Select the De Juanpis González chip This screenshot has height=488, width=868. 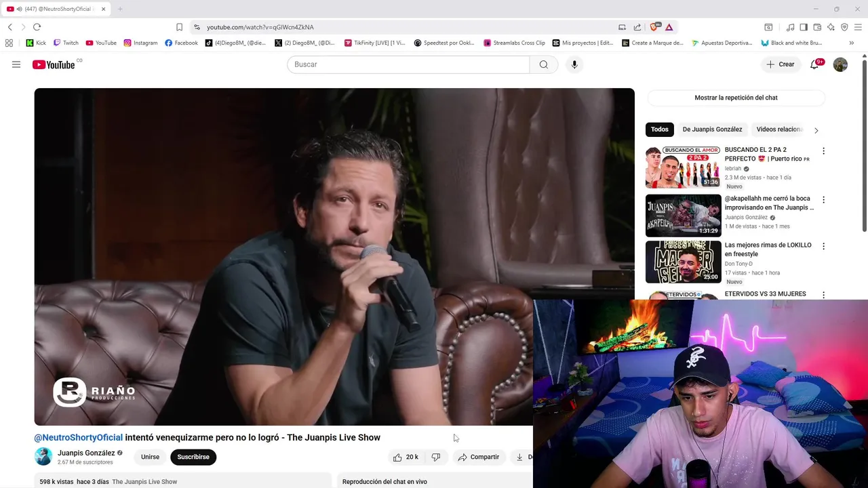click(712, 129)
